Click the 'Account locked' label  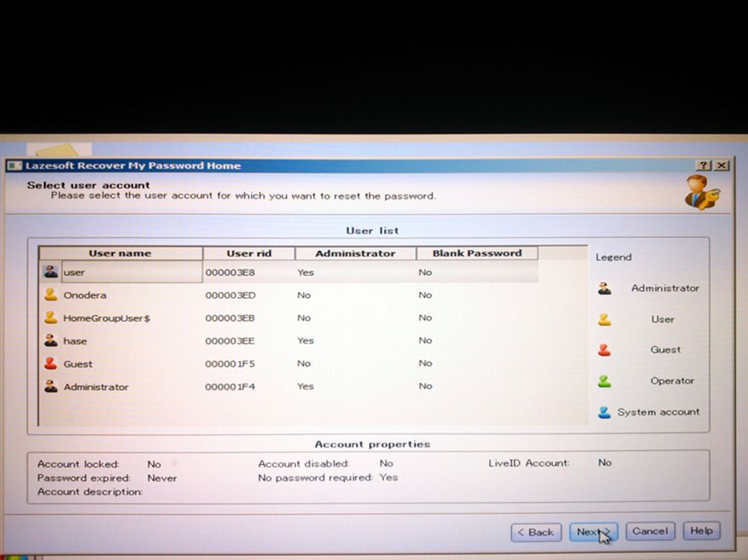(x=78, y=464)
